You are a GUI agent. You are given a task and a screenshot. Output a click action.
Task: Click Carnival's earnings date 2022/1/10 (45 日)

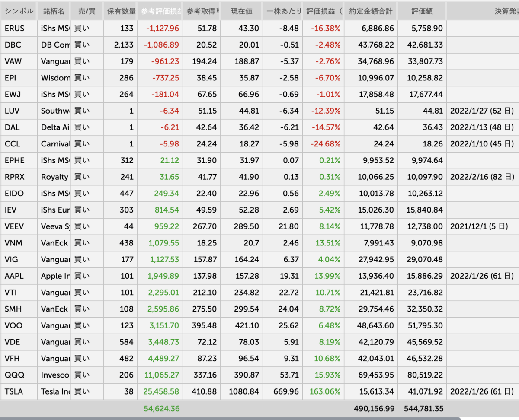click(x=482, y=144)
